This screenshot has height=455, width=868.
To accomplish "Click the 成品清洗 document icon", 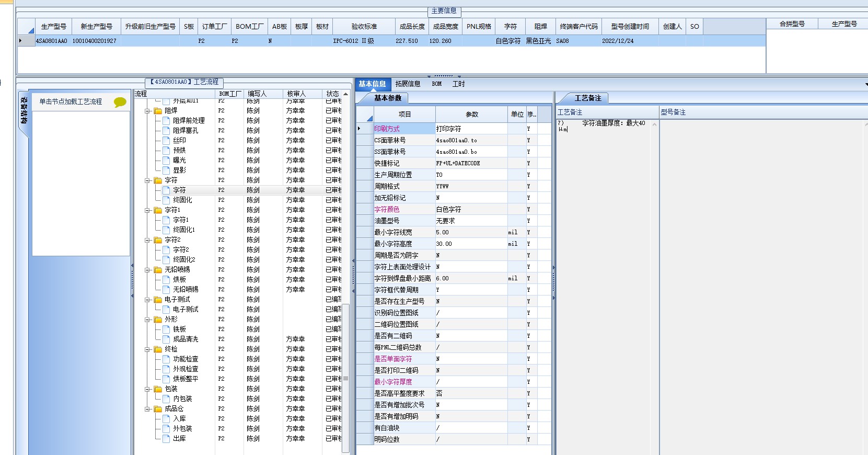I will coord(166,339).
